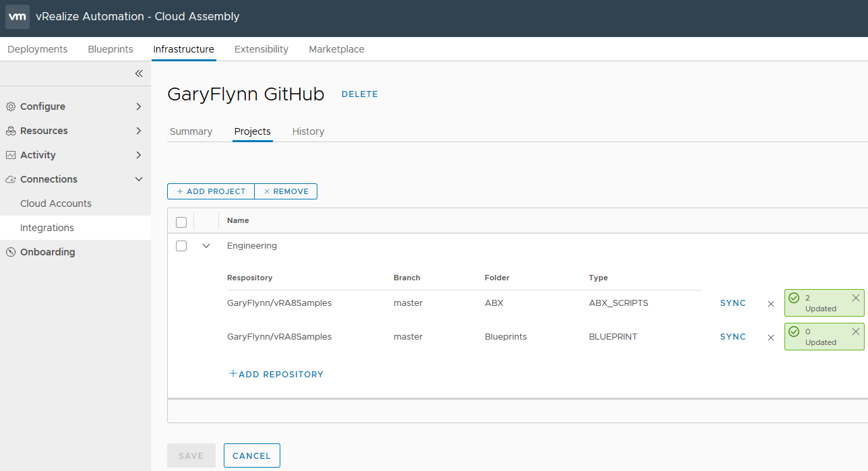Dismiss the '0 Updated' notification

pyautogui.click(x=856, y=332)
